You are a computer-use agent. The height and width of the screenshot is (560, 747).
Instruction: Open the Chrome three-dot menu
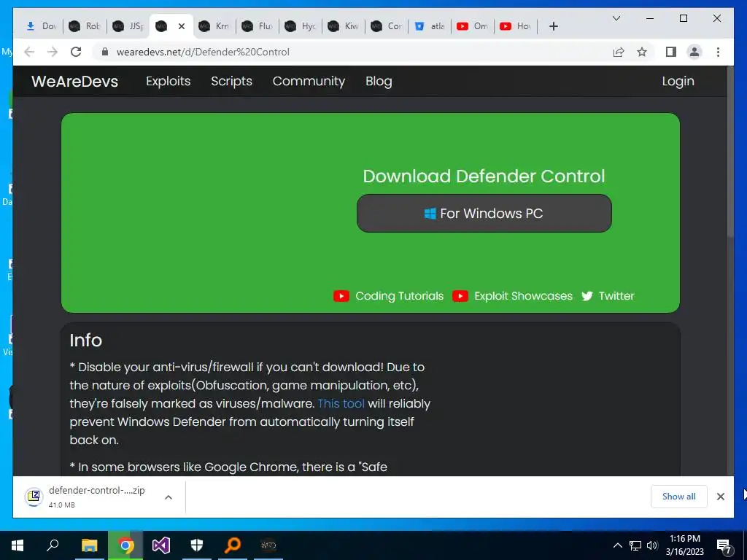click(718, 52)
